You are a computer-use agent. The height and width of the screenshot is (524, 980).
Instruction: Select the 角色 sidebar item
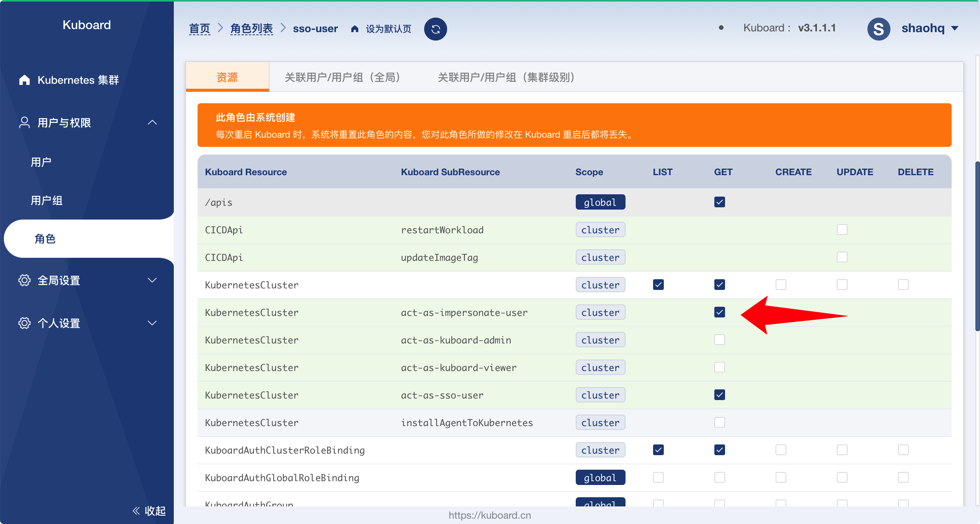(x=89, y=239)
